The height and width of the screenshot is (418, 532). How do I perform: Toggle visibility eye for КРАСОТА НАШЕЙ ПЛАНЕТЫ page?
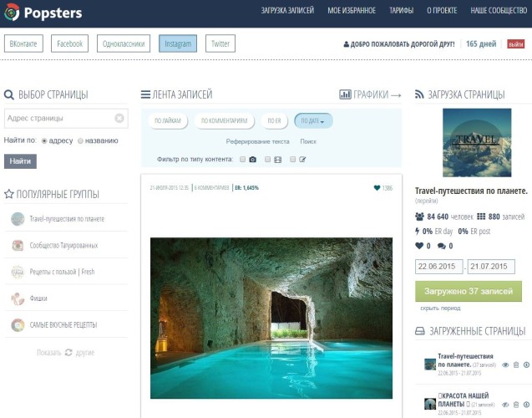[505, 405]
